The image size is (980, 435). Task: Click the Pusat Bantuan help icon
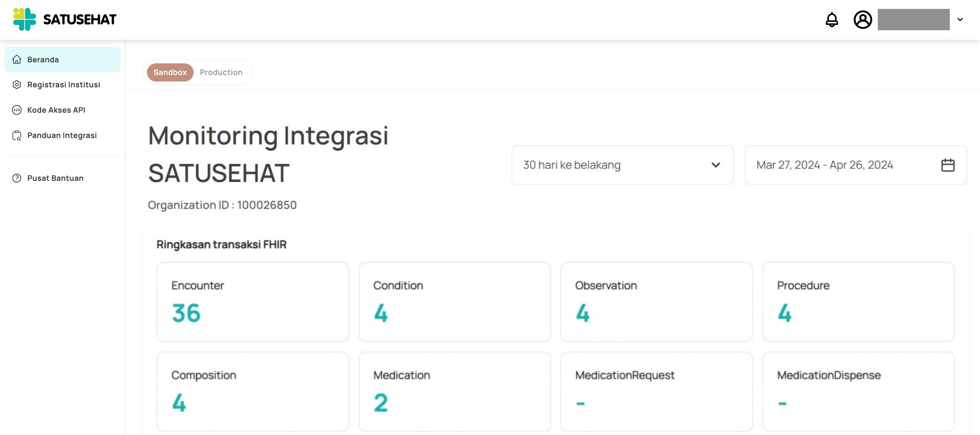click(x=17, y=178)
